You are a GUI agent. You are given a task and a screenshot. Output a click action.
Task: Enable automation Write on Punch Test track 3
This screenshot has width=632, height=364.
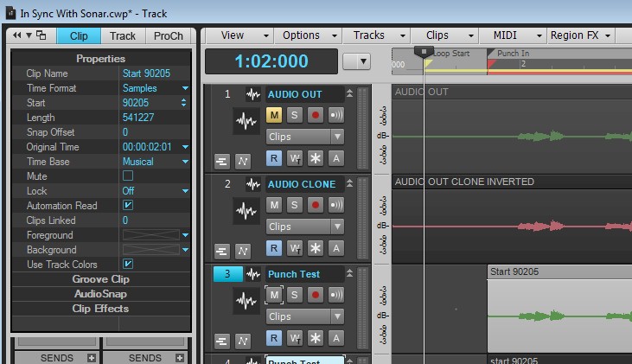295,338
